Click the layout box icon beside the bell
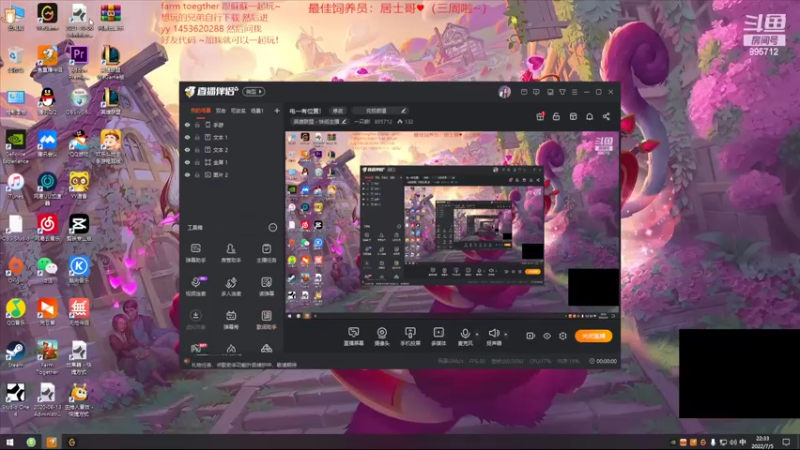This screenshot has height=450, width=800. [x=573, y=116]
